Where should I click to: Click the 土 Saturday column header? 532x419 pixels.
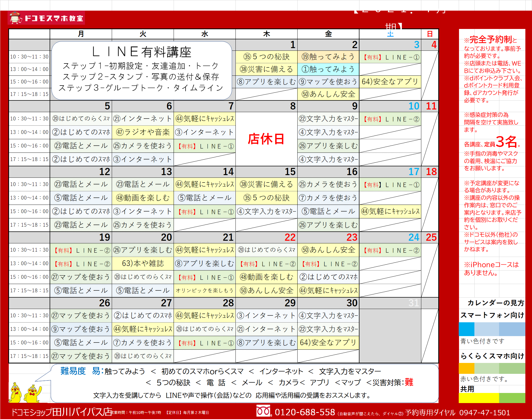[390, 34]
